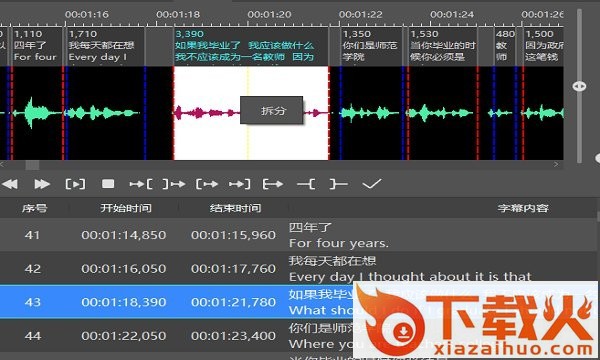Viewport: 600px width, 360px height.
Task: Click the scroll-left arrow under waveform
Action: 2,165
